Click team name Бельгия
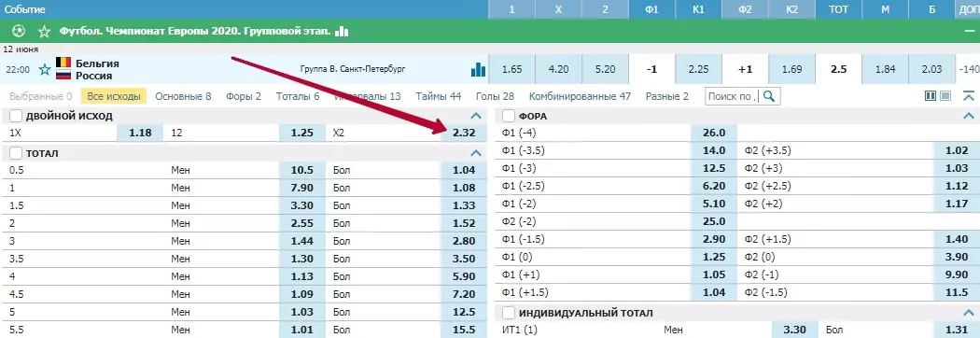Screen dimensions: 980x338 tap(97, 63)
